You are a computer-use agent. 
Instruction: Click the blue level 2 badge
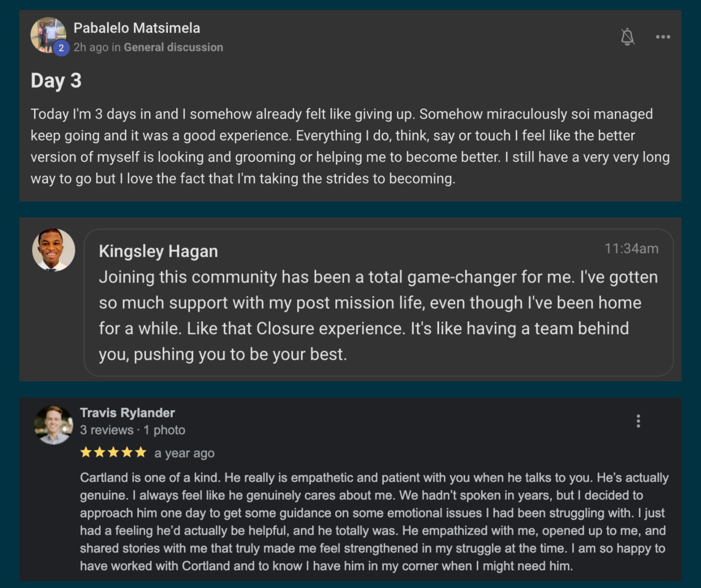(61, 48)
